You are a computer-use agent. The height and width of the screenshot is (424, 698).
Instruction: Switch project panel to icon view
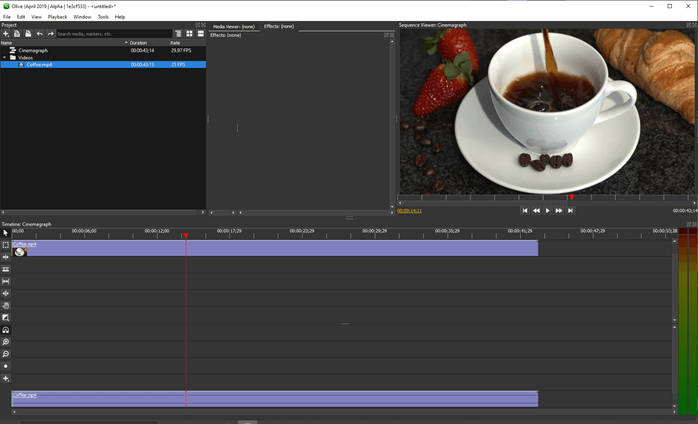pyautogui.click(x=189, y=33)
